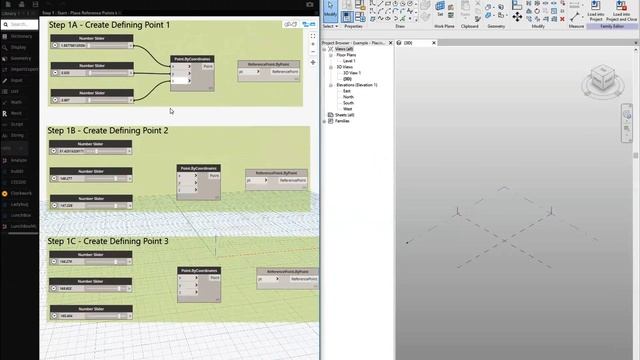Image resolution: width=640 pixels, height=360 pixels.
Task: Click Point output port in Step 1B node
Action: point(214,176)
